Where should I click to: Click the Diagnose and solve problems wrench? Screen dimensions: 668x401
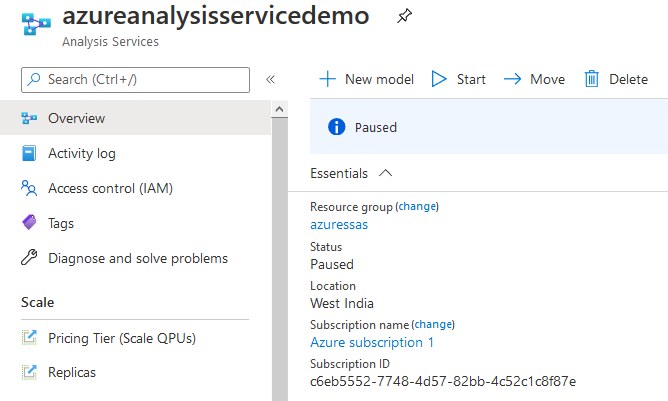pyautogui.click(x=29, y=258)
